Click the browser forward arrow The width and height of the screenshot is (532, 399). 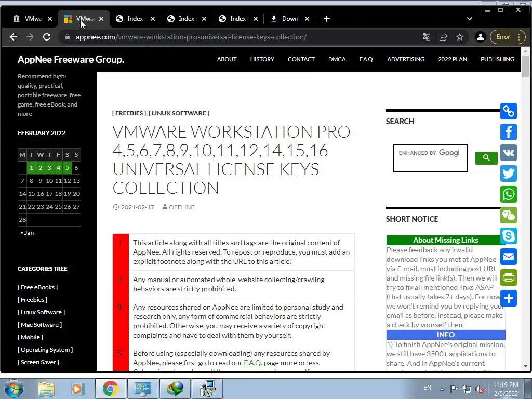30,37
